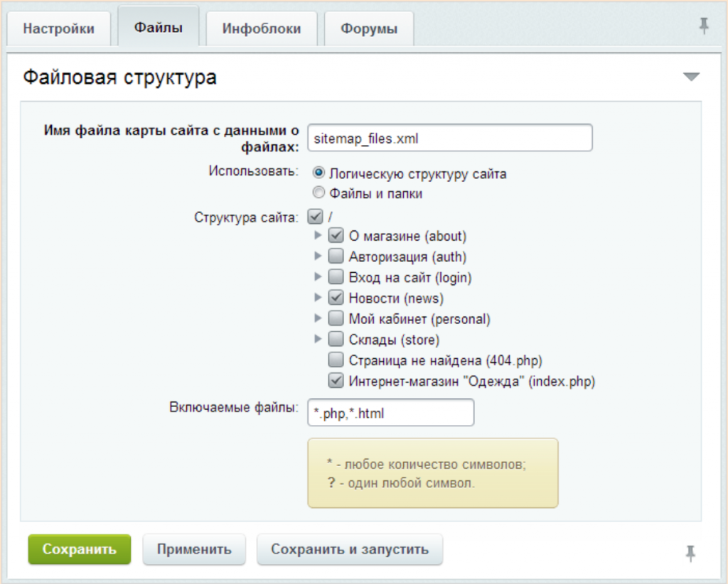This screenshot has width=728, height=584.
Task: Collapse the Файловая структура section arrow
Action: coord(691,77)
